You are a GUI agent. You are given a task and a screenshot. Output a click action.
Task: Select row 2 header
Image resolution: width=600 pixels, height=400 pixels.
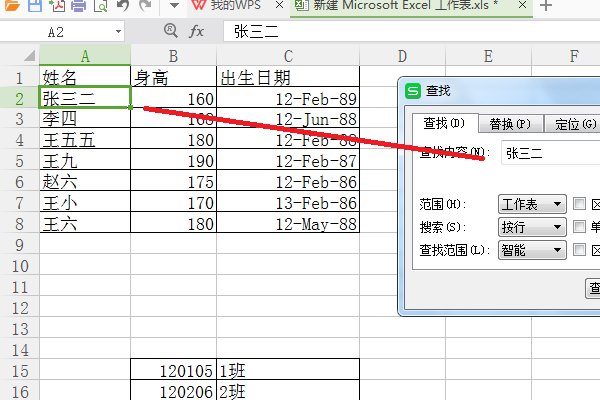pyautogui.click(x=20, y=99)
